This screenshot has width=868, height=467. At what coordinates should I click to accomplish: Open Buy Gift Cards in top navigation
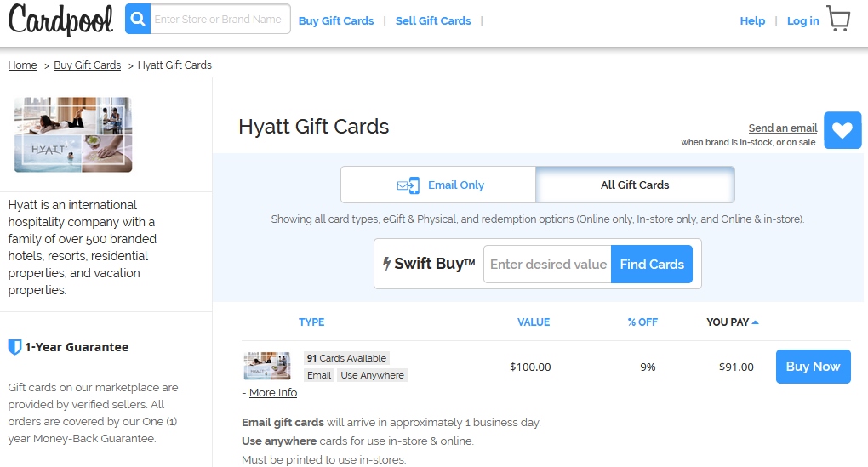336,21
